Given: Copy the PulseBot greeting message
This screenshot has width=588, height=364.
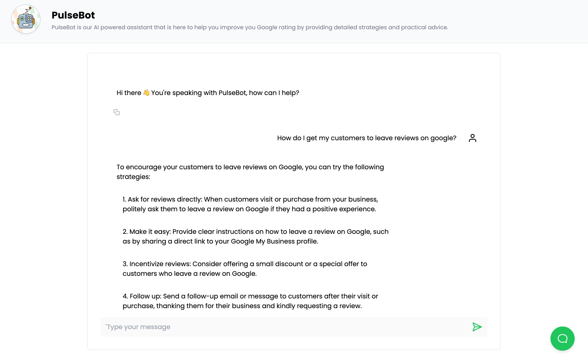Looking at the screenshot, I should [x=117, y=112].
